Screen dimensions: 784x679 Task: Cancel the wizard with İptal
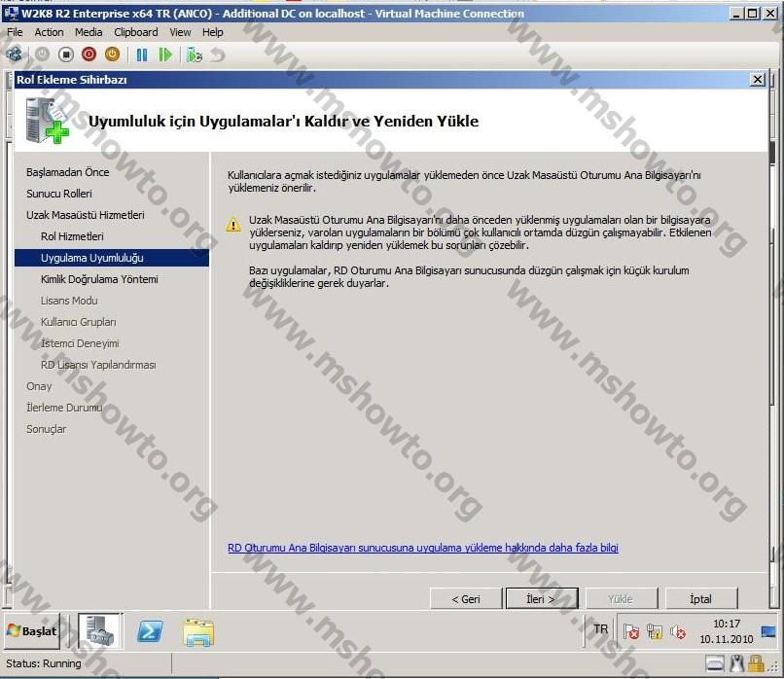[701, 599]
